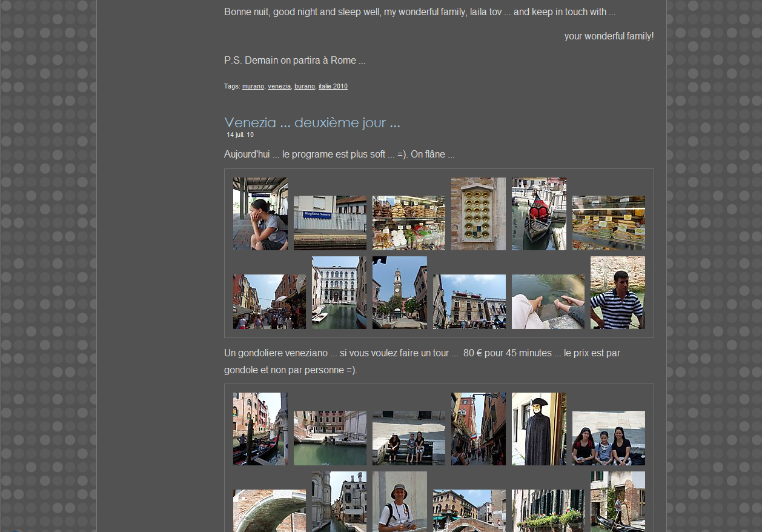View the Mogliano Veneto station sign photo
The image size is (762, 532).
point(330,223)
